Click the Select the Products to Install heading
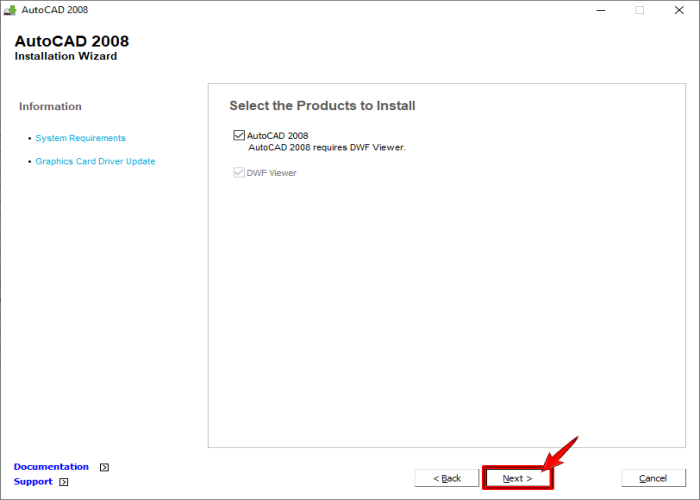Viewport: 700px width, 500px height. coord(322,106)
